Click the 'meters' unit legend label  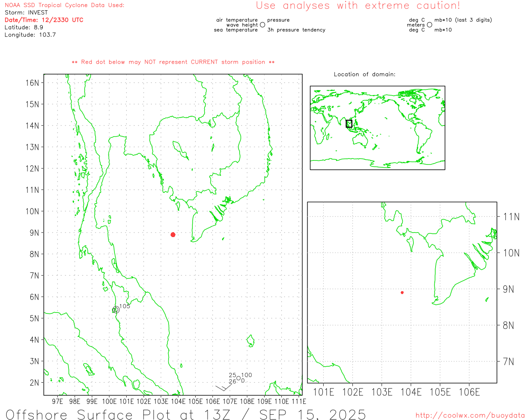(416, 25)
